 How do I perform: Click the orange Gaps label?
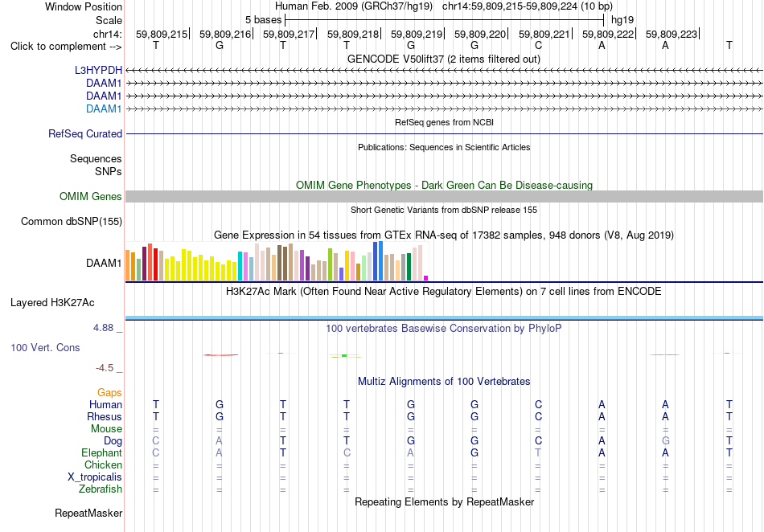pyautogui.click(x=109, y=392)
